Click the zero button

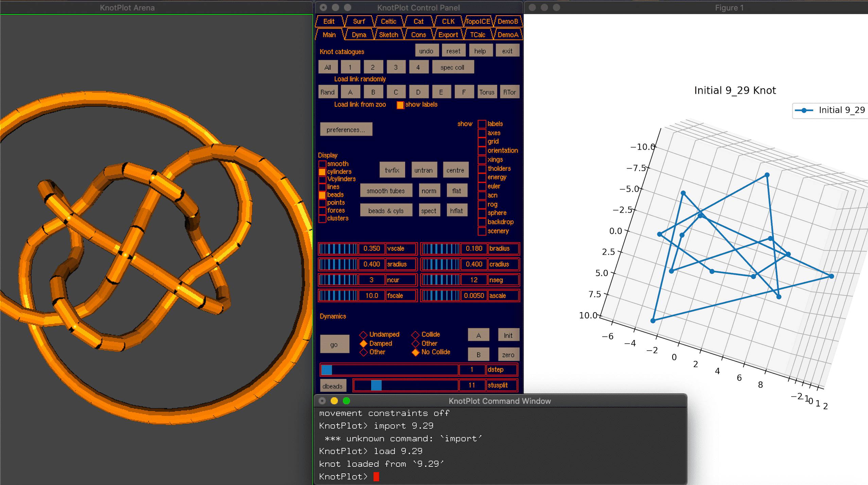(x=508, y=355)
